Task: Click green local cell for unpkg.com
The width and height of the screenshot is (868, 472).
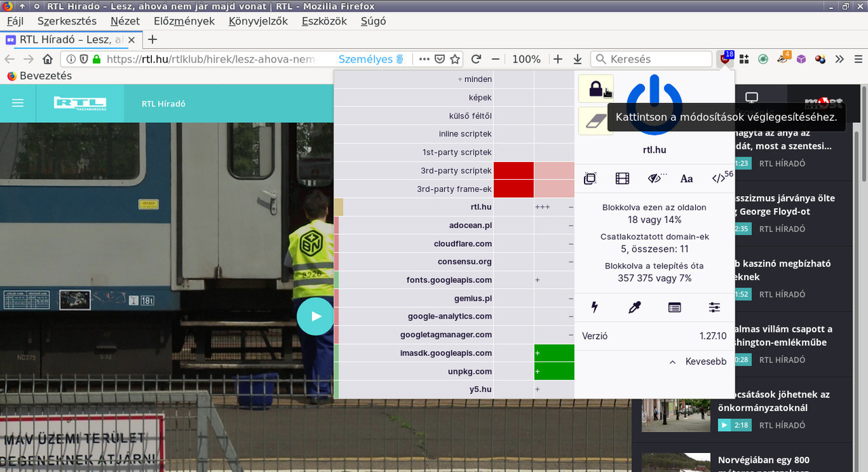Action: pyautogui.click(x=554, y=371)
